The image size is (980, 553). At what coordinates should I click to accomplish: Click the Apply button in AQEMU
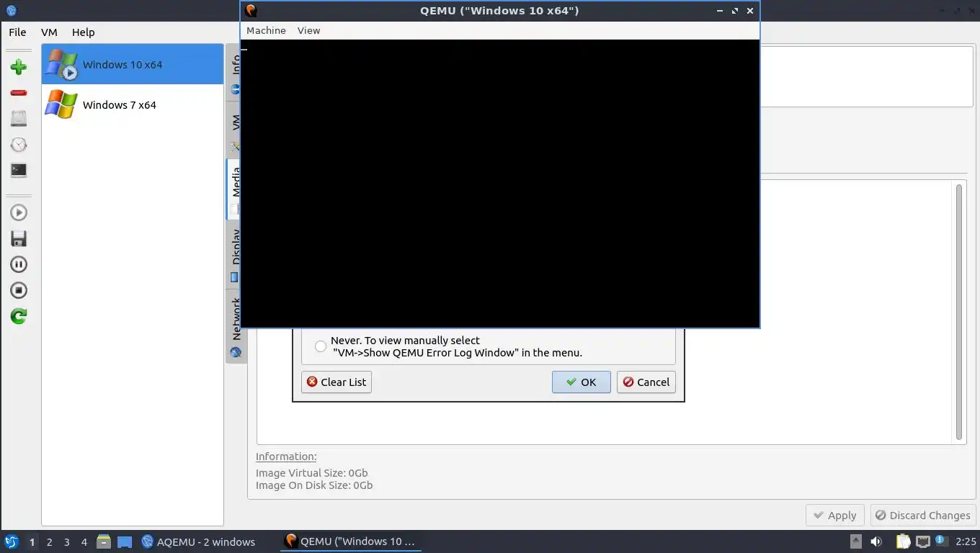pyautogui.click(x=834, y=515)
